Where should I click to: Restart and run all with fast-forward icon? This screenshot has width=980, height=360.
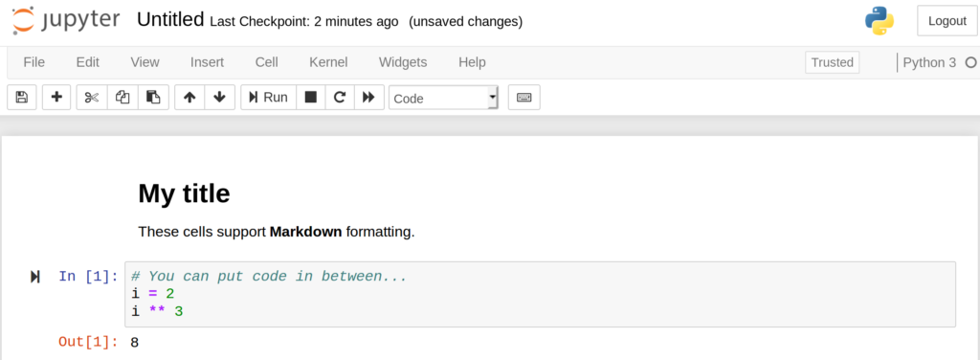[x=368, y=98]
